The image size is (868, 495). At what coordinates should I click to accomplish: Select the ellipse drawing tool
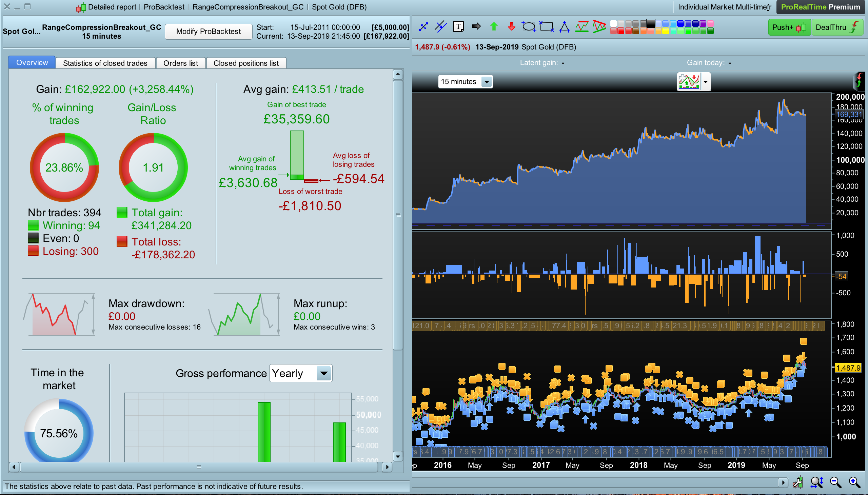529,26
